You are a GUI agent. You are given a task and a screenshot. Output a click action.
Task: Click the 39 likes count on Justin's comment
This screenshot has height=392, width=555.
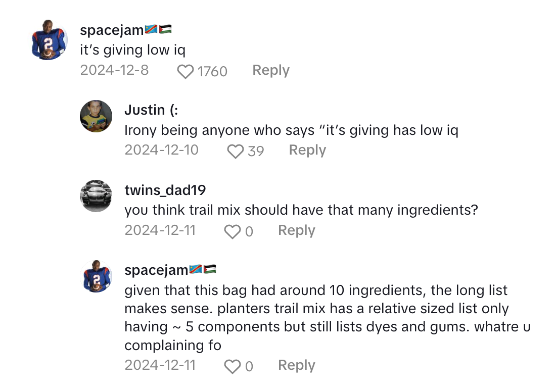point(256,151)
